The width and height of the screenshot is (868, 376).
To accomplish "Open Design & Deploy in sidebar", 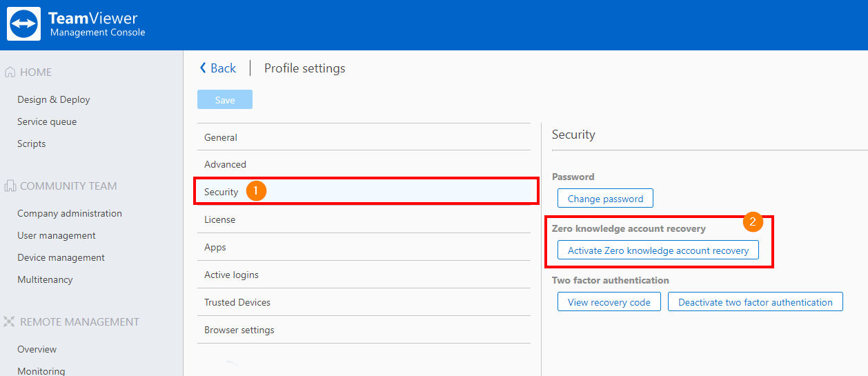I will point(54,99).
